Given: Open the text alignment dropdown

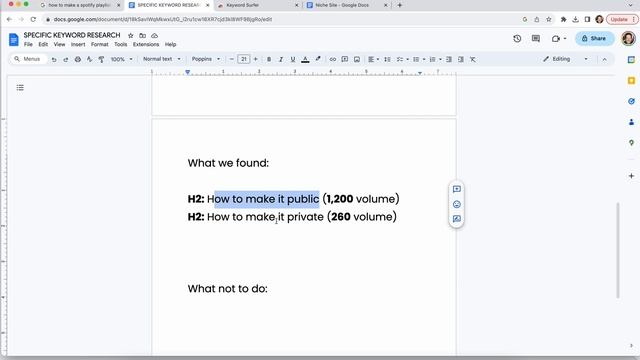Looking at the screenshot, I should tap(373, 60).
